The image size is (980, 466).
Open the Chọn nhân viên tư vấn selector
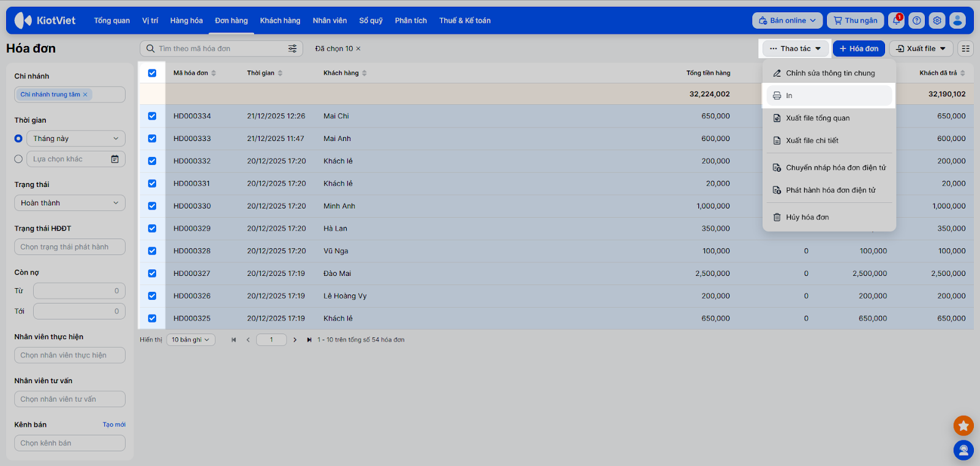[70, 399]
